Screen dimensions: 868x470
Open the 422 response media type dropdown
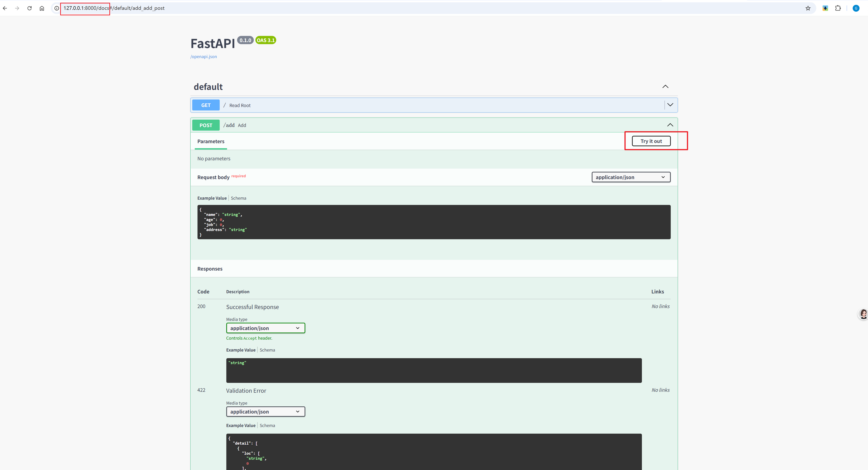[265, 411]
